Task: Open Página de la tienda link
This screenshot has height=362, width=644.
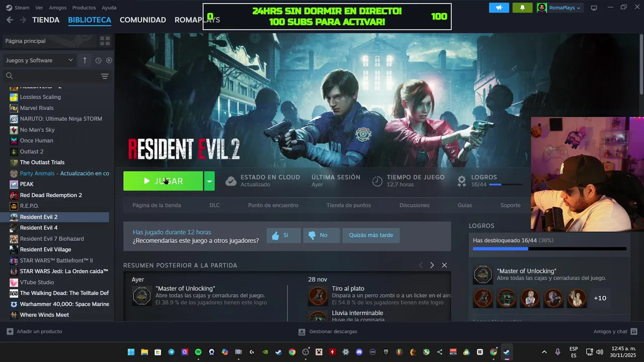Action: [156, 205]
